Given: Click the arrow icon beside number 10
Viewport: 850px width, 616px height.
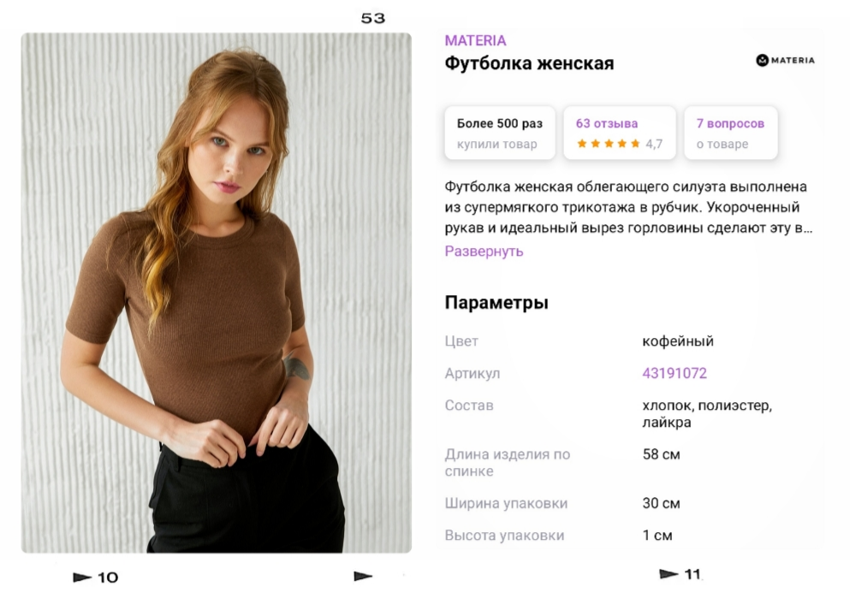Looking at the screenshot, I should tap(82, 577).
